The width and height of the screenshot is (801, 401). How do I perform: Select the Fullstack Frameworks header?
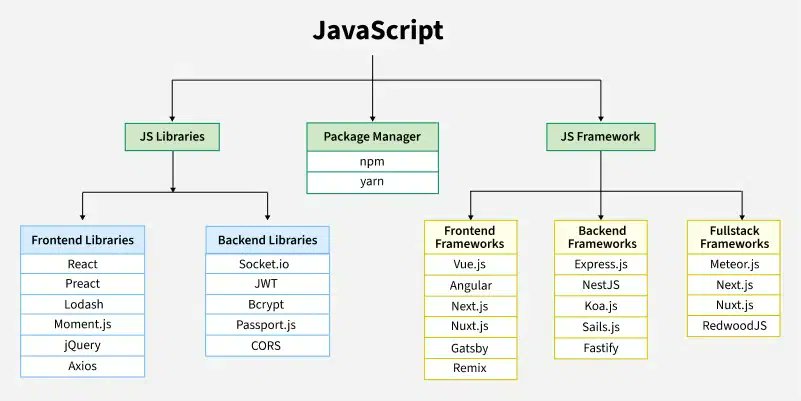734,238
